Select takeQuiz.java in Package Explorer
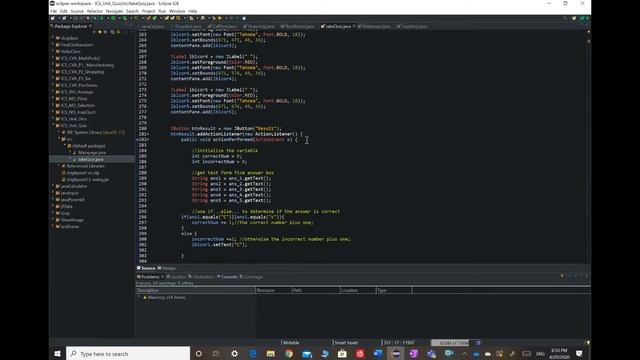The width and height of the screenshot is (640, 360). [91, 160]
